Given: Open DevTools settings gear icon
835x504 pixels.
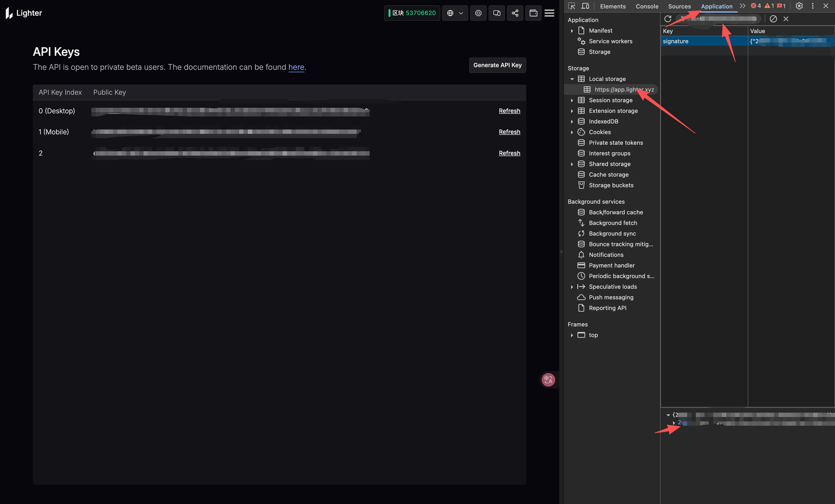Looking at the screenshot, I should (x=799, y=6).
